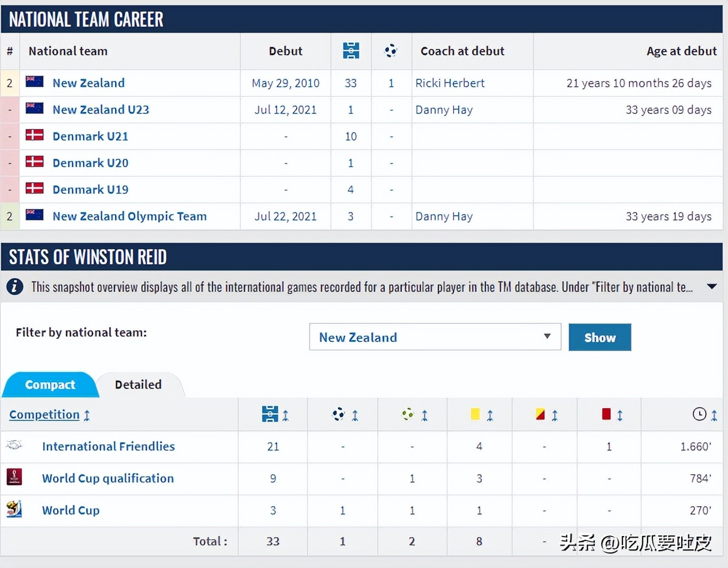This screenshot has width=728, height=568.
Task: Open the International Friendlies competition link
Action: point(108,447)
